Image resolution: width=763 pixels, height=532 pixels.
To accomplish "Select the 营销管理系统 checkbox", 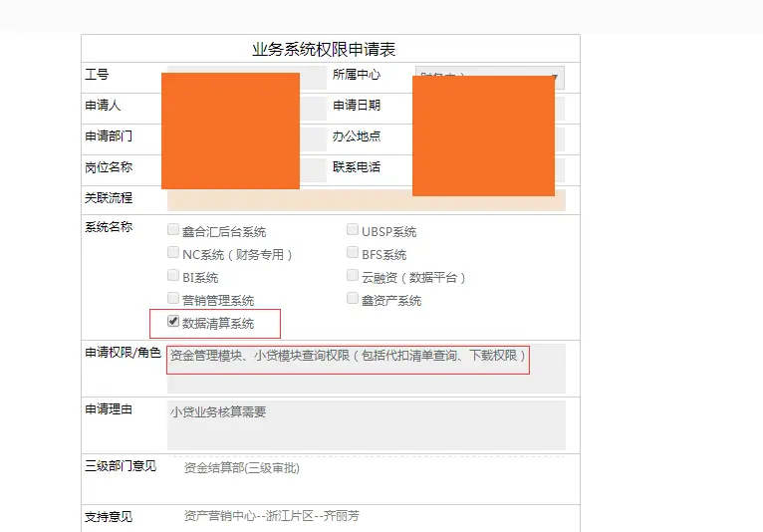I will click(x=172, y=298).
